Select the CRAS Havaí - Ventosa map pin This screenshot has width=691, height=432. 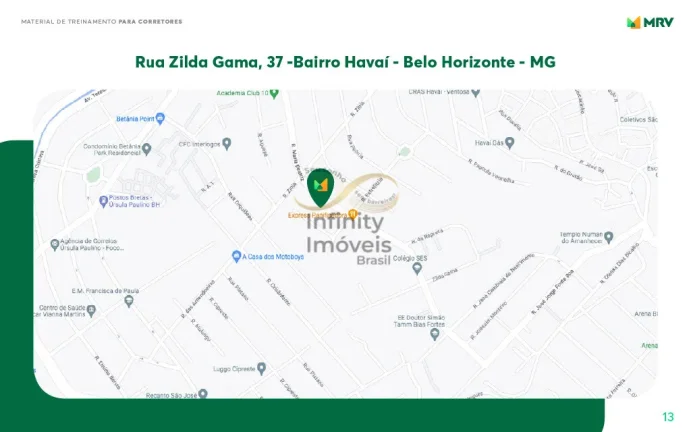coord(476,93)
